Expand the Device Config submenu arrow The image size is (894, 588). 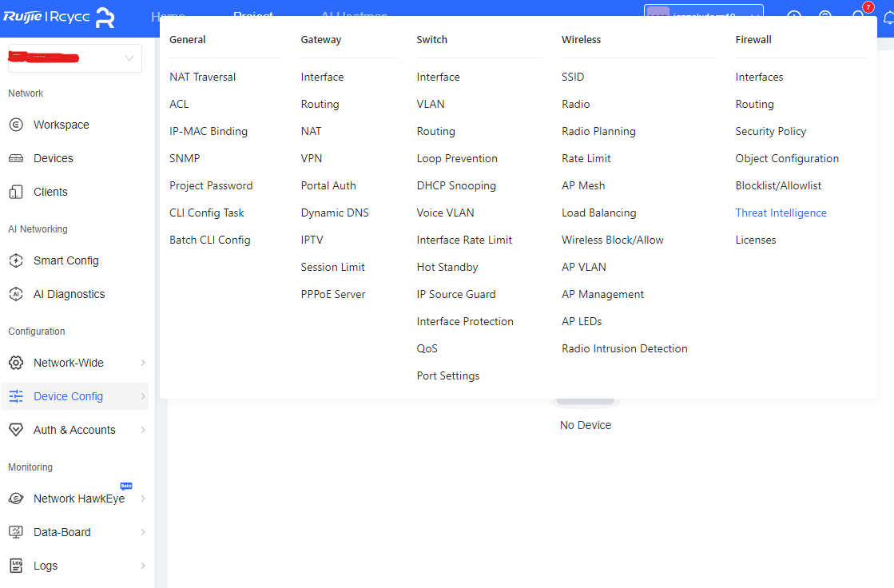point(143,396)
